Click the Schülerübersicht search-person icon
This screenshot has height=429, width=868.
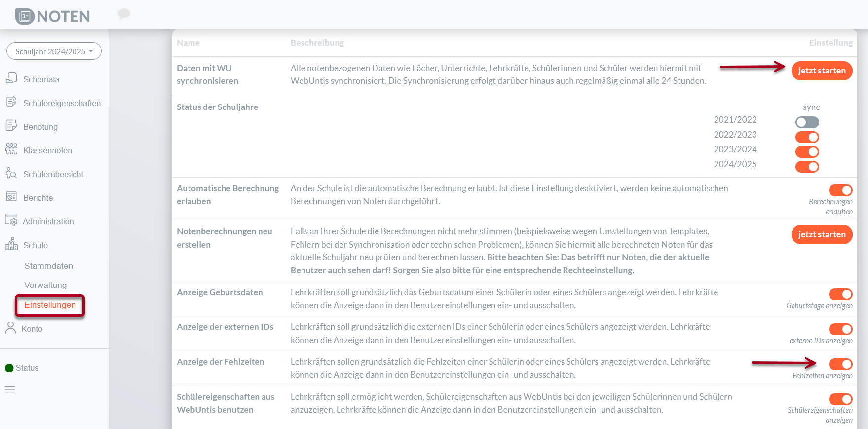[11, 173]
